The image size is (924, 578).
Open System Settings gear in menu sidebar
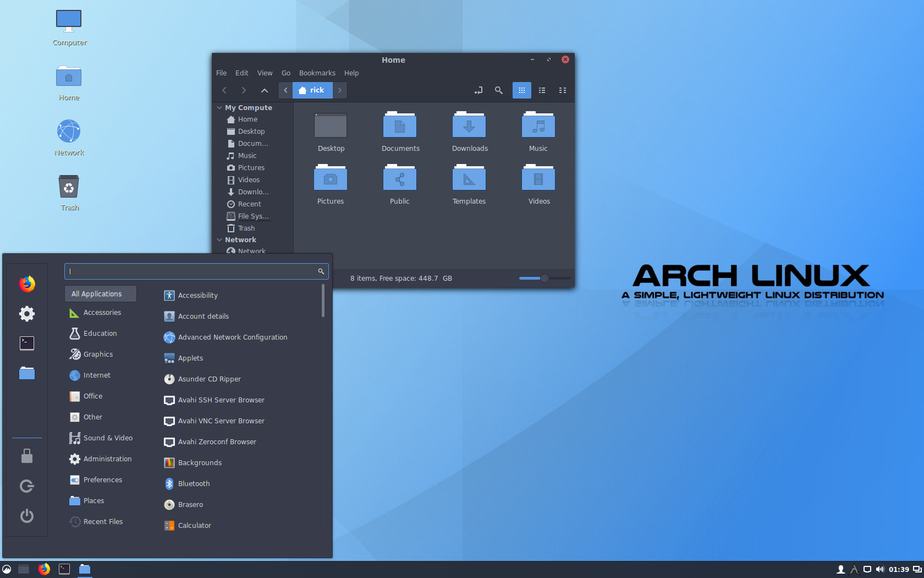tap(27, 314)
